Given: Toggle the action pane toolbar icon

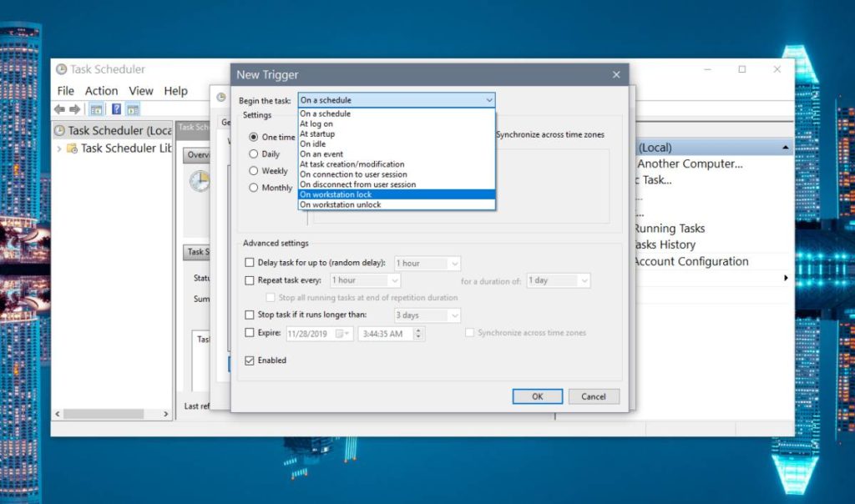Looking at the screenshot, I should (132, 108).
